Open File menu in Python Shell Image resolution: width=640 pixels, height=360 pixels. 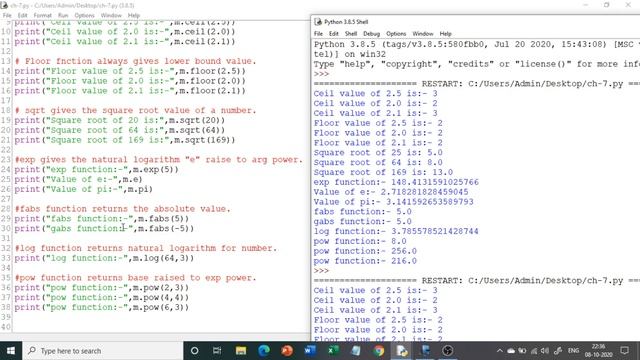click(x=318, y=34)
